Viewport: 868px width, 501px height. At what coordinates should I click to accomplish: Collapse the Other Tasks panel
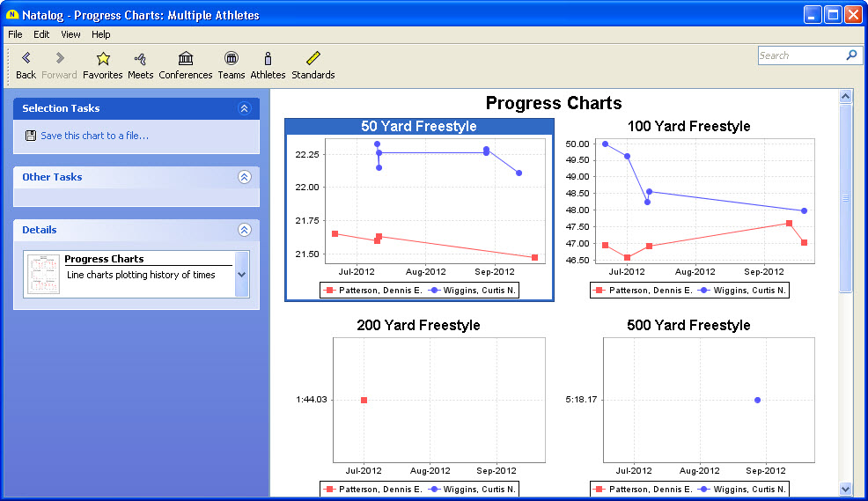click(245, 177)
